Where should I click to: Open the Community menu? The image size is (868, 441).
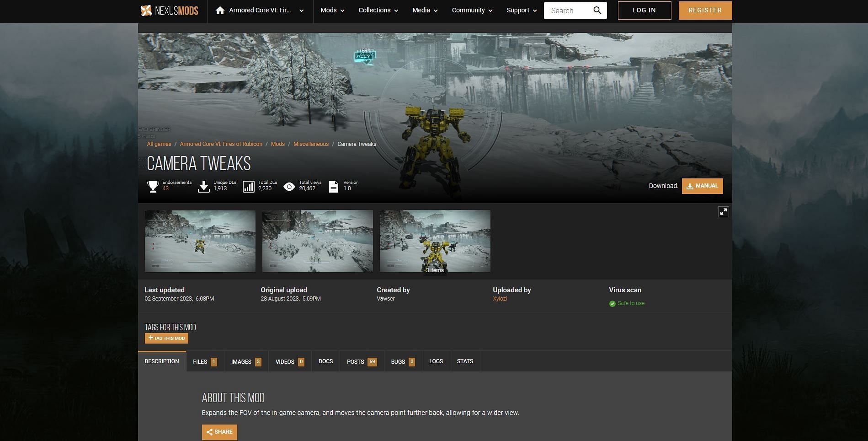472,11
